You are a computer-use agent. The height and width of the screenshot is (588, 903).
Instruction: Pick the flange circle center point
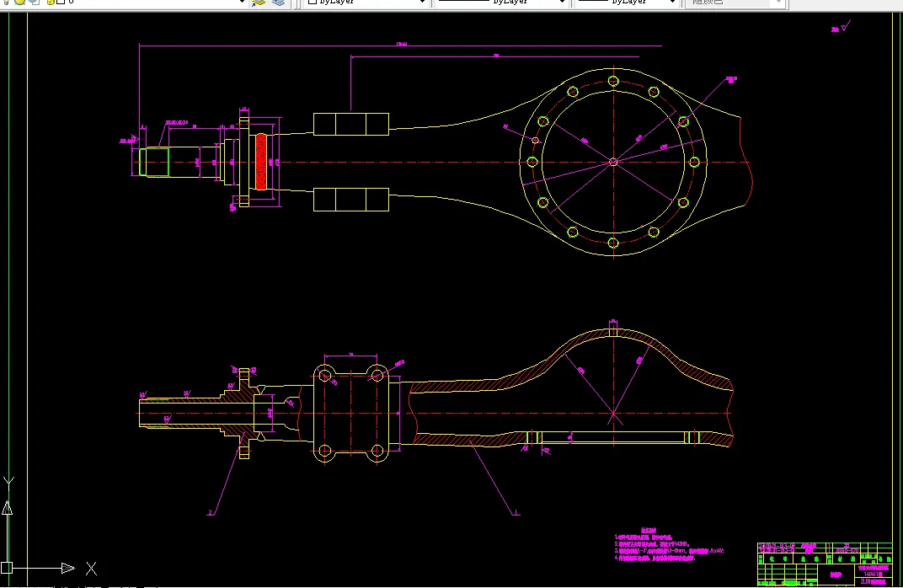click(613, 162)
